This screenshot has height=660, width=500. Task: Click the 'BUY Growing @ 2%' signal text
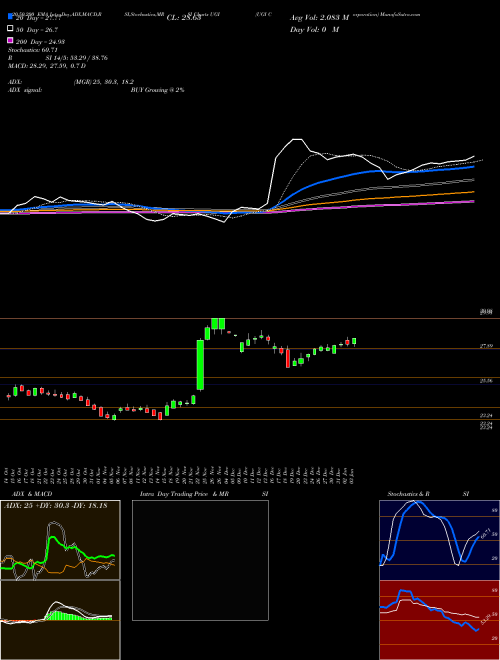click(x=157, y=90)
